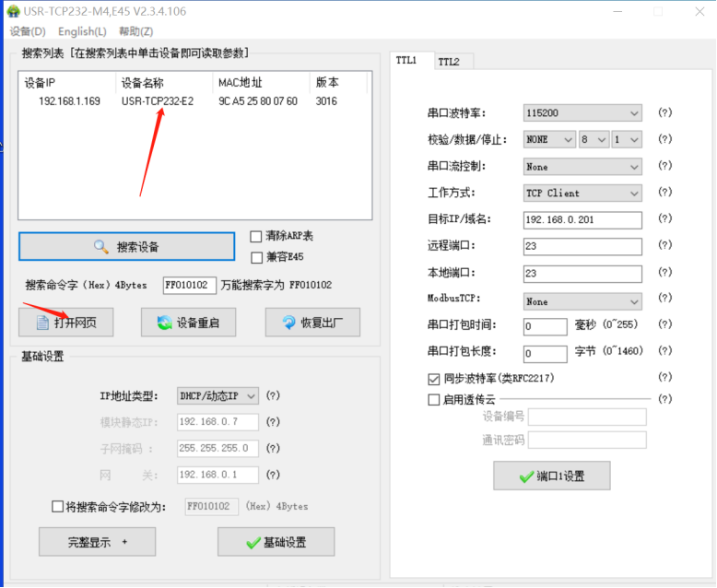Apply settings with 端口1设置 button
Image resolution: width=717 pixels, height=588 pixels.
[551, 476]
